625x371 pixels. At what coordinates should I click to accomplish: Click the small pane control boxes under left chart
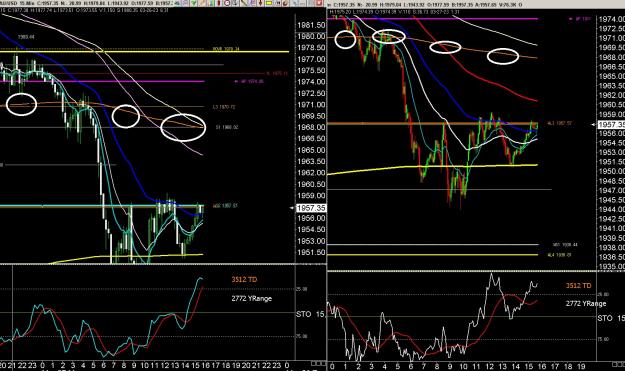318,363
